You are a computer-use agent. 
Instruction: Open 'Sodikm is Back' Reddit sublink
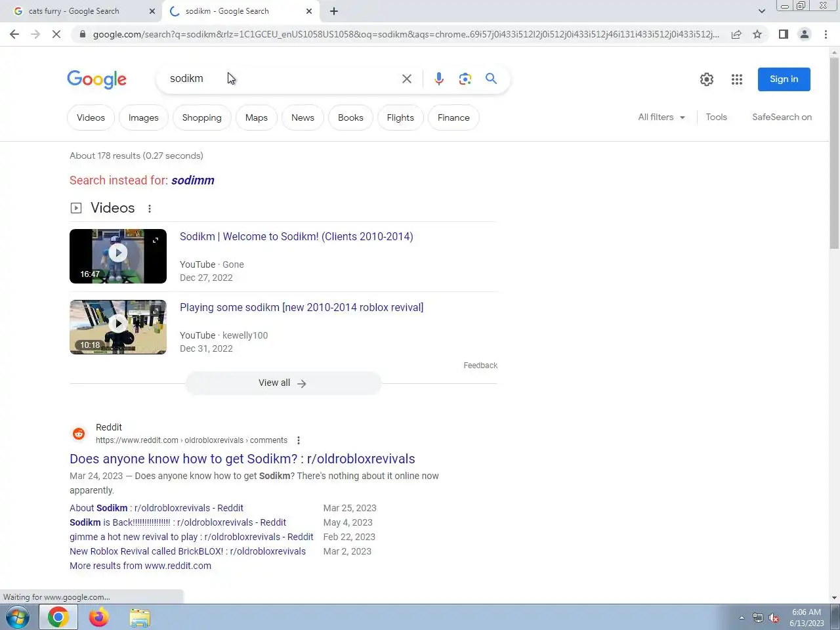[178, 523]
